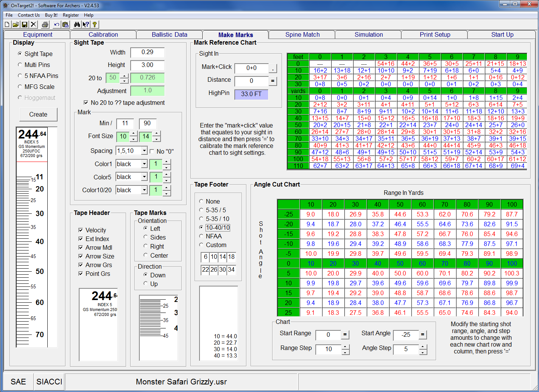Select the Multi Pins display option
This screenshot has height=392, width=539.
pos(20,65)
